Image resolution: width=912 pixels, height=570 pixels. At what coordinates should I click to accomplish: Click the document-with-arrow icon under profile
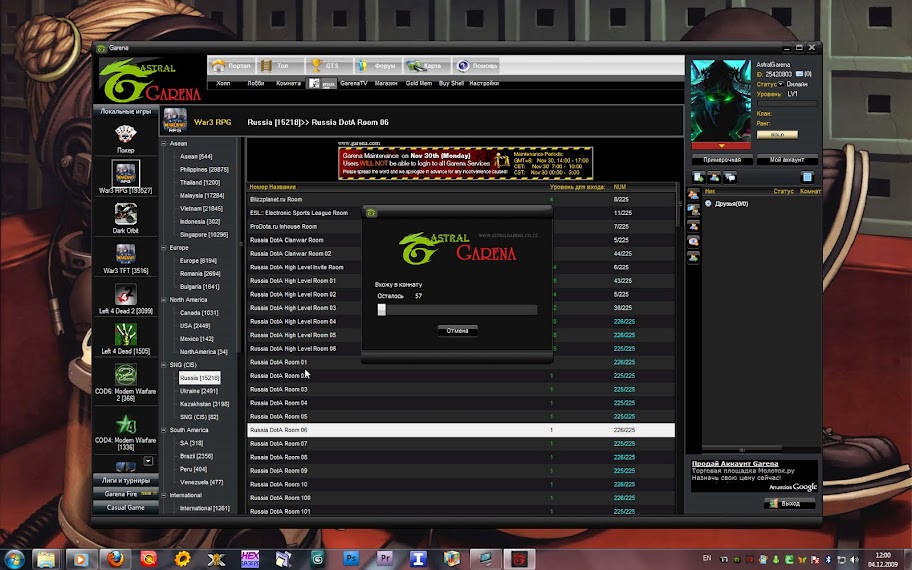699,177
